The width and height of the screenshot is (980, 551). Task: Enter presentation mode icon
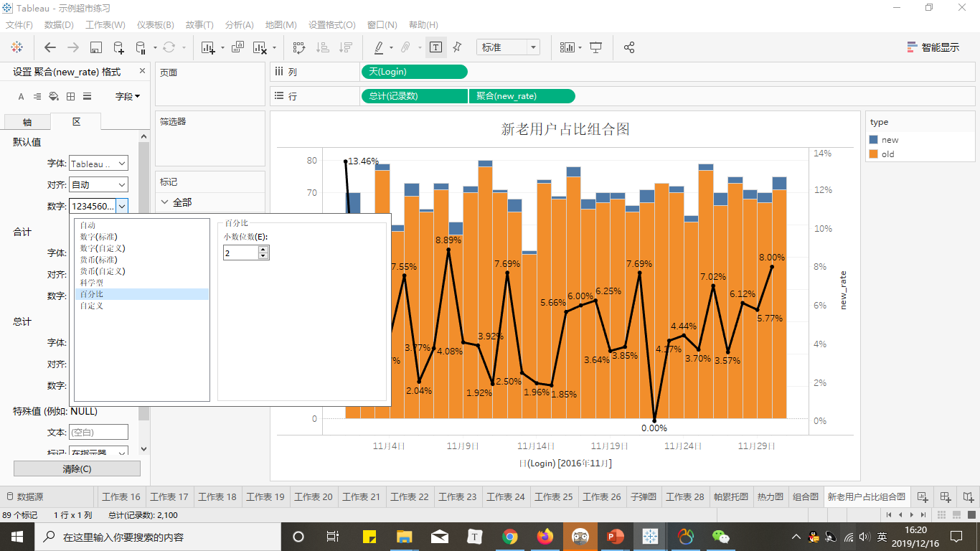tap(595, 47)
